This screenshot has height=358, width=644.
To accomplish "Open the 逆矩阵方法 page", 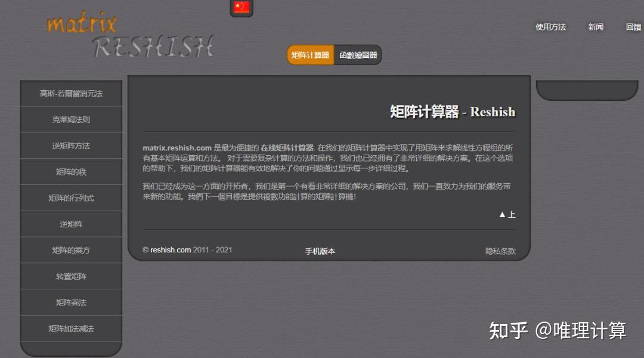I will pos(70,146).
